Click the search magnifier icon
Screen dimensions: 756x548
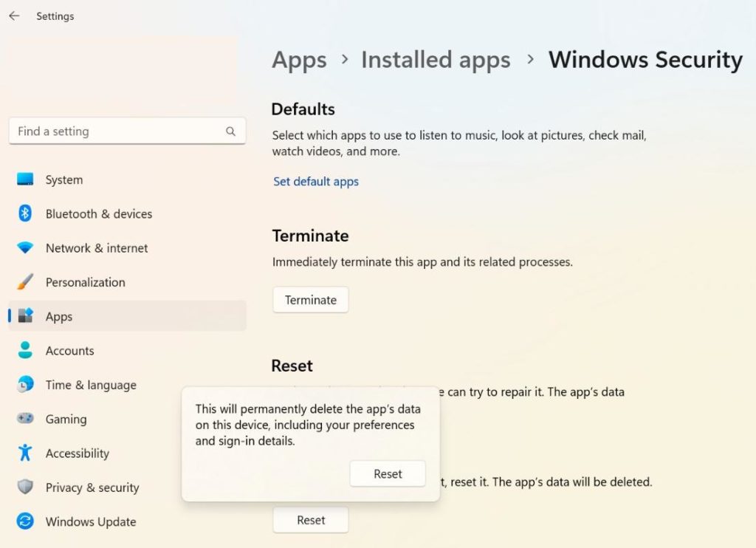pyautogui.click(x=230, y=131)
